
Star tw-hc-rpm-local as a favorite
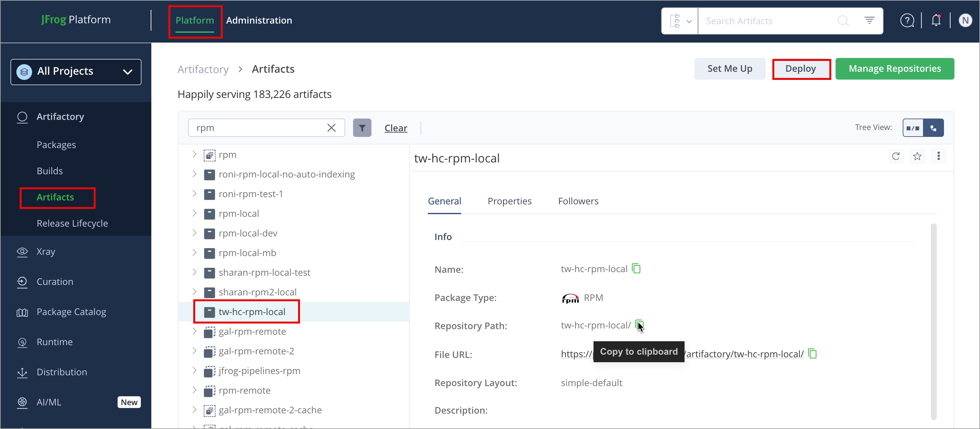tap(917, 156)
